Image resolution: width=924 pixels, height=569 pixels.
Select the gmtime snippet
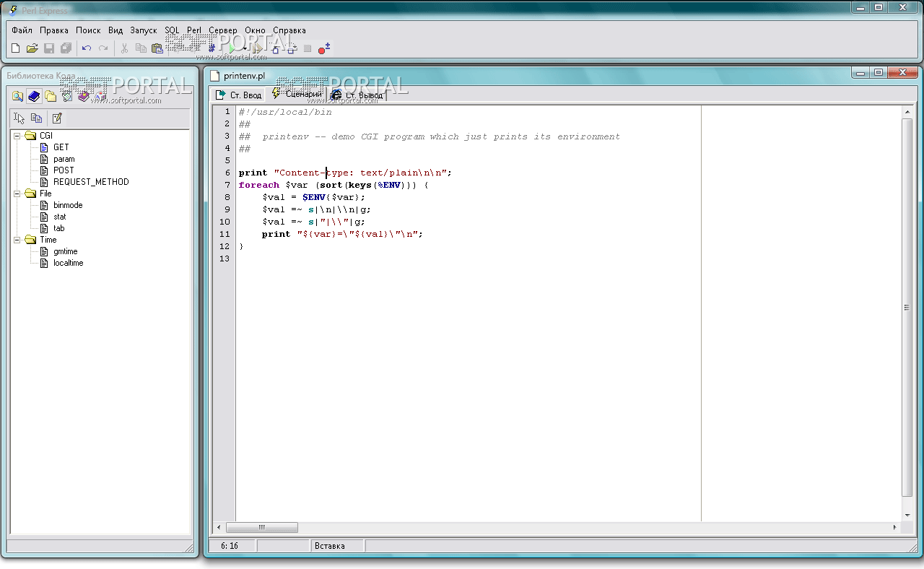coord(65,251)
